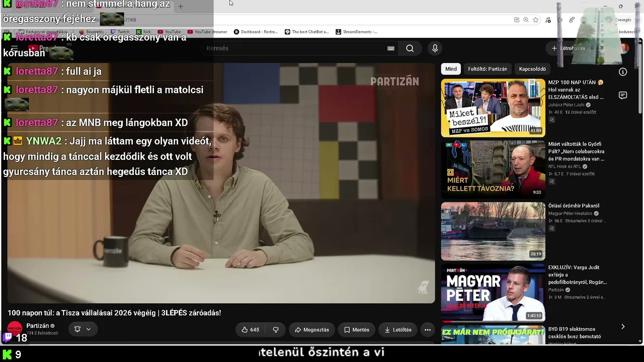Viewport: 644px width, 362px height.
Task: Open the Partizán channel avatar
Action: coord(15,329)
